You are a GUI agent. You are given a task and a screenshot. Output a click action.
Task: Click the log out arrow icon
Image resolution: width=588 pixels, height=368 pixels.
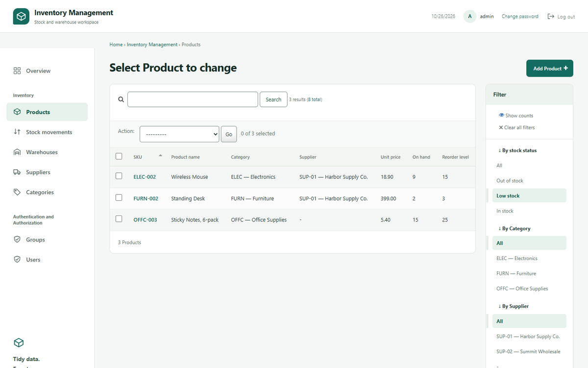[x=551, y=17]
